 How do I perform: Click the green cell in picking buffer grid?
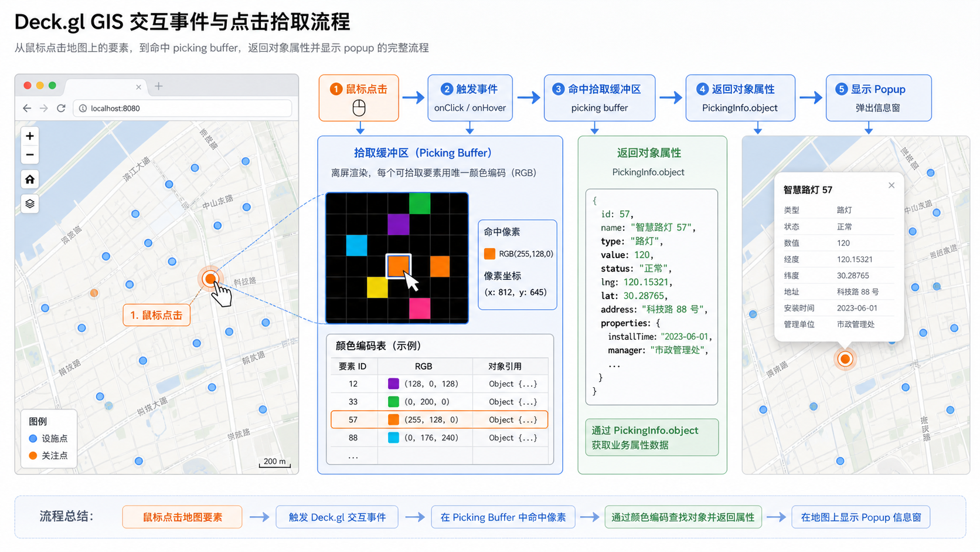coord(420,203)
